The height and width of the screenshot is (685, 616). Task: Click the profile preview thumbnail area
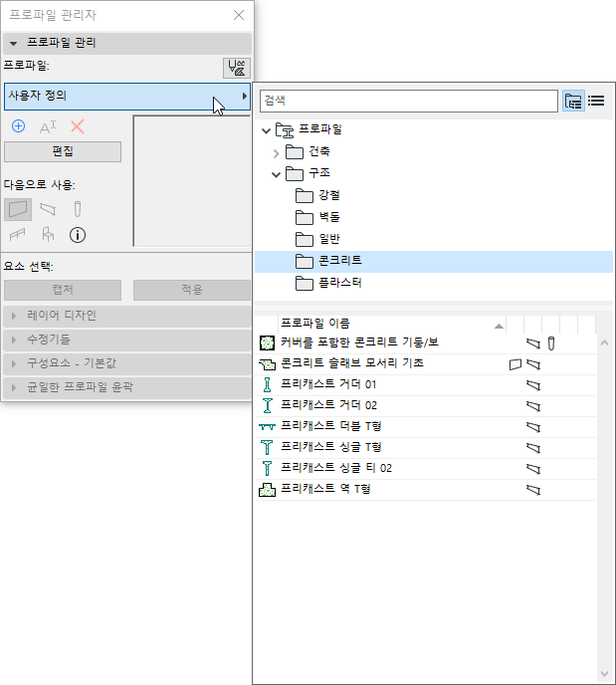pos(192,181)
